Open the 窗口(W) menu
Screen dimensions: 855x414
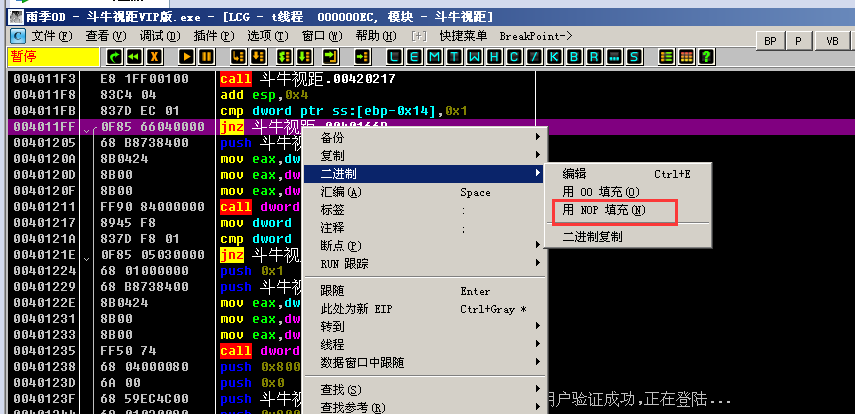pyautogui.click(x=322, y=36)
